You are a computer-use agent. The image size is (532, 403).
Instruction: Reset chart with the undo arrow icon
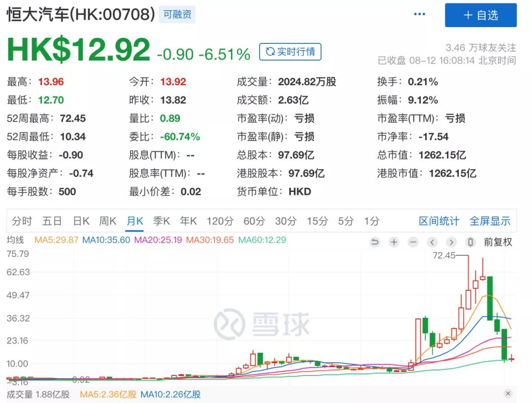375,242
